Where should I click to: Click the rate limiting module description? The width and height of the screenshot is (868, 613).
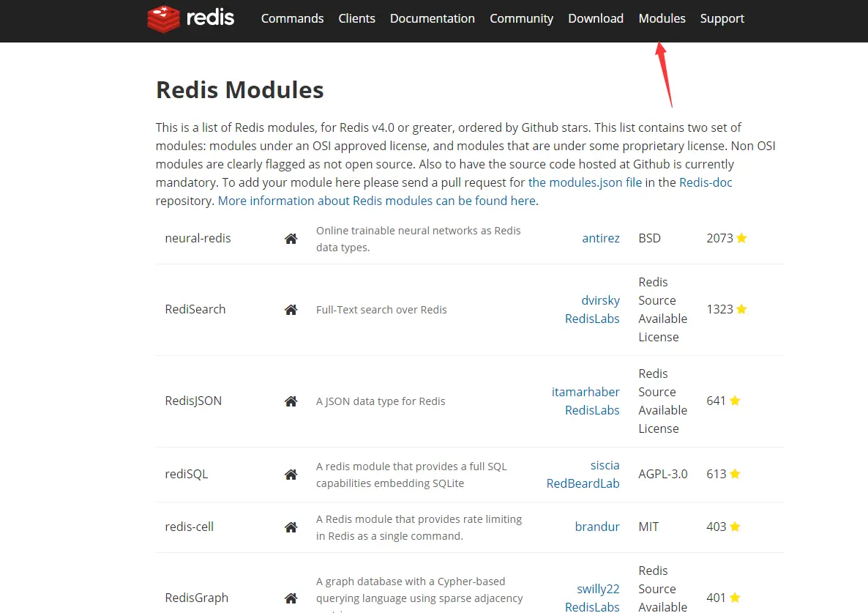pos(419,527)
